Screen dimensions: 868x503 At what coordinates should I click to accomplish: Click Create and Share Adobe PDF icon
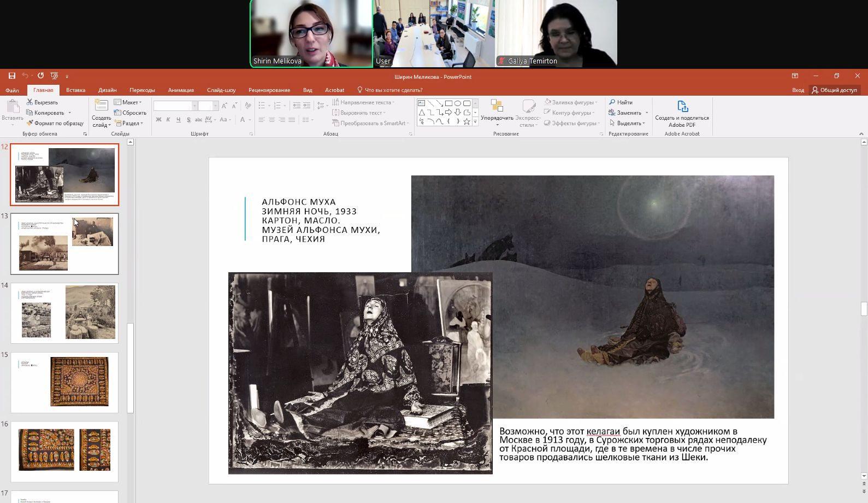682,107
